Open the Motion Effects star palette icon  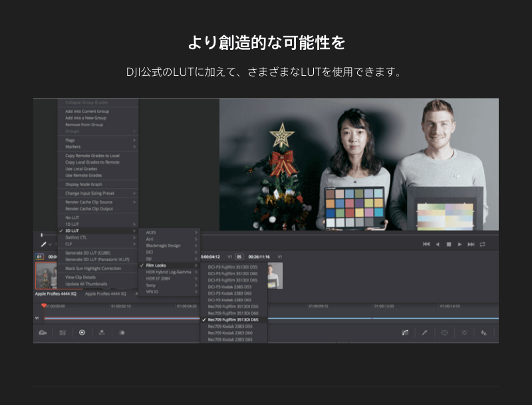pos(122,333)
